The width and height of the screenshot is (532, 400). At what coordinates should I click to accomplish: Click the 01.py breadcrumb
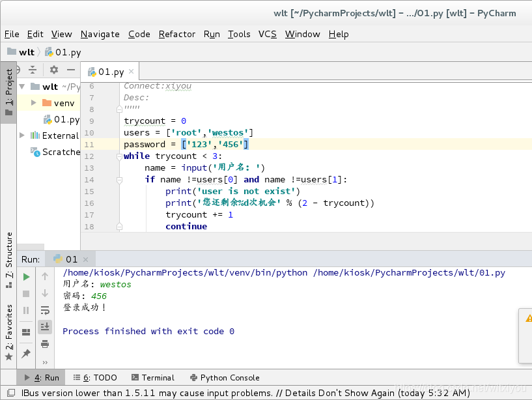[63, 52]
